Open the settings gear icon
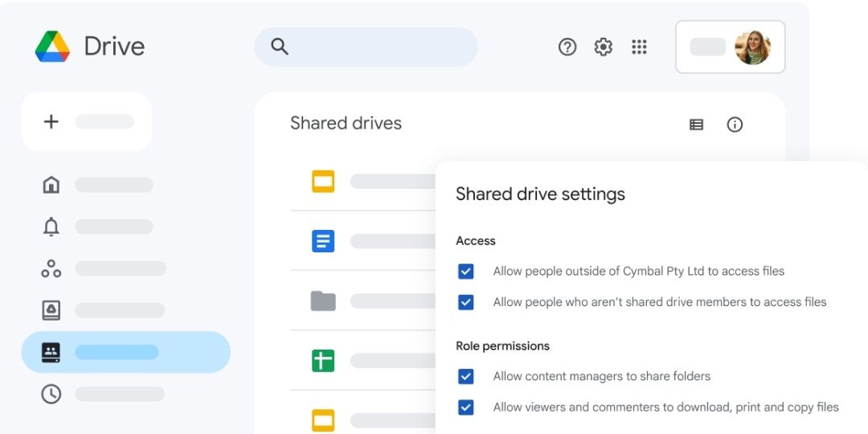The image size is (868, 434). coord(604,47)
